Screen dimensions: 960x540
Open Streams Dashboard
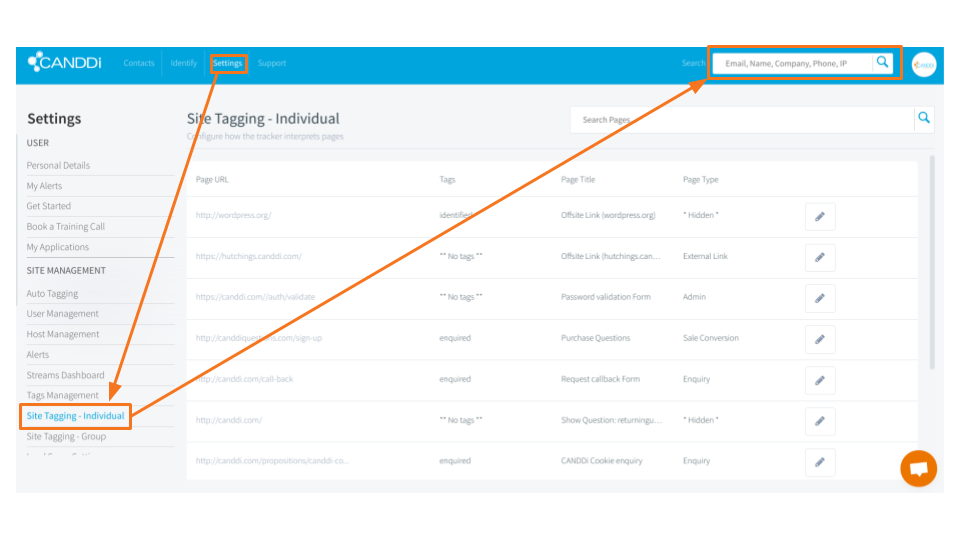(66, 375)
